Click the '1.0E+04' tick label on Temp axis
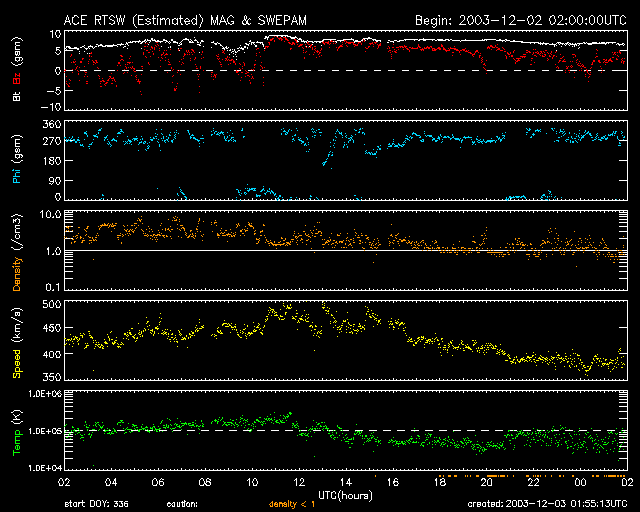The image size is (640, 512). click(x=45, y=468)
